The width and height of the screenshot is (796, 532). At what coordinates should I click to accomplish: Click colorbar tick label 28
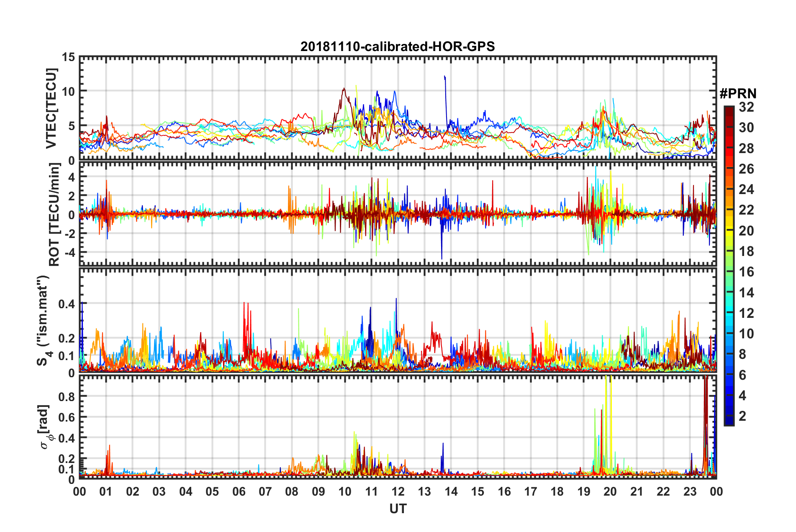pyautogui.click(x=746, y=148)
